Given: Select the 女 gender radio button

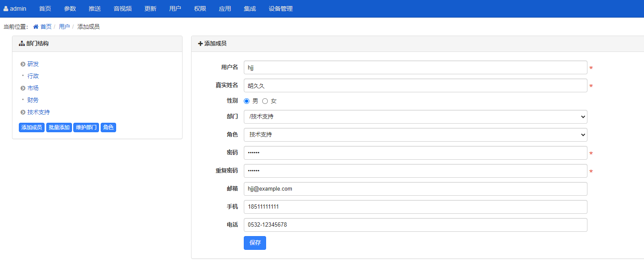Looking at the screenshot, I should click(x=265, y=101).
